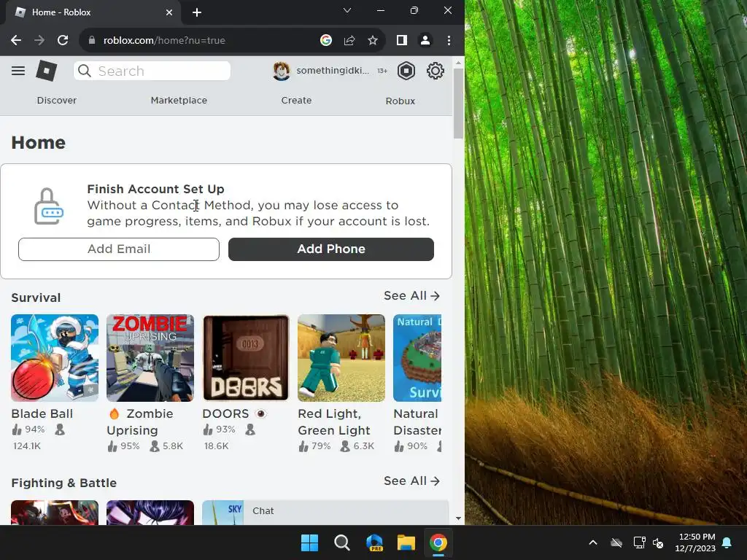Open Red Light, Green Light thumbnail
This screenshot has width=747, height=560.
coord(341,358)
